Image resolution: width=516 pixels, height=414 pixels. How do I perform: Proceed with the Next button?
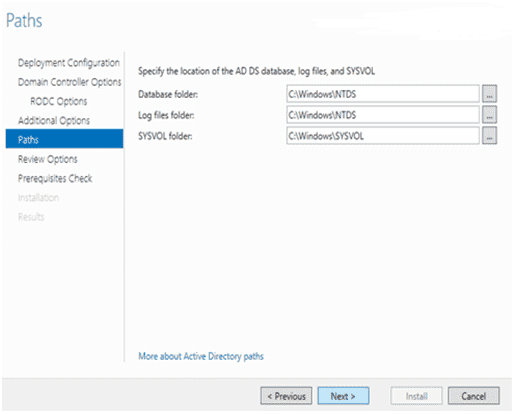(343, 396)
